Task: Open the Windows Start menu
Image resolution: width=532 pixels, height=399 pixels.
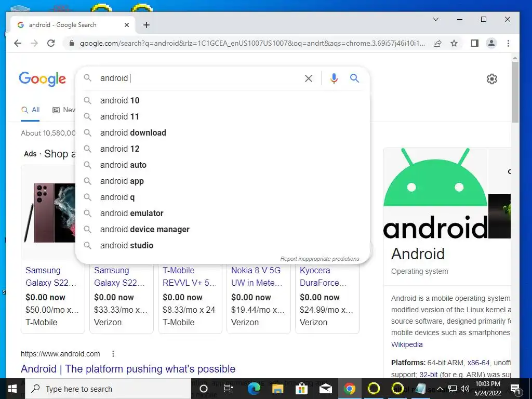Action: point(12,389)
